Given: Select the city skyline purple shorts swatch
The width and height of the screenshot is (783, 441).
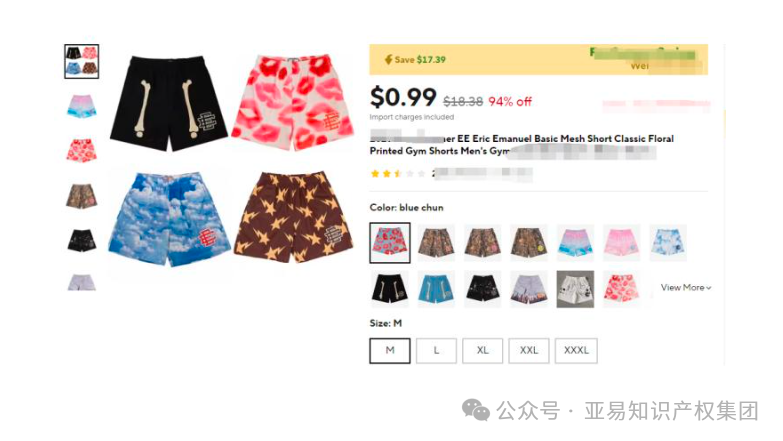Looking at the screenshot, I should [529, 289].
